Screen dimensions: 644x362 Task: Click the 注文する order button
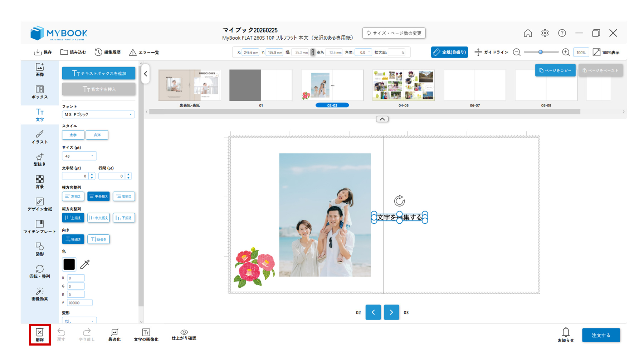click(601, 335)
